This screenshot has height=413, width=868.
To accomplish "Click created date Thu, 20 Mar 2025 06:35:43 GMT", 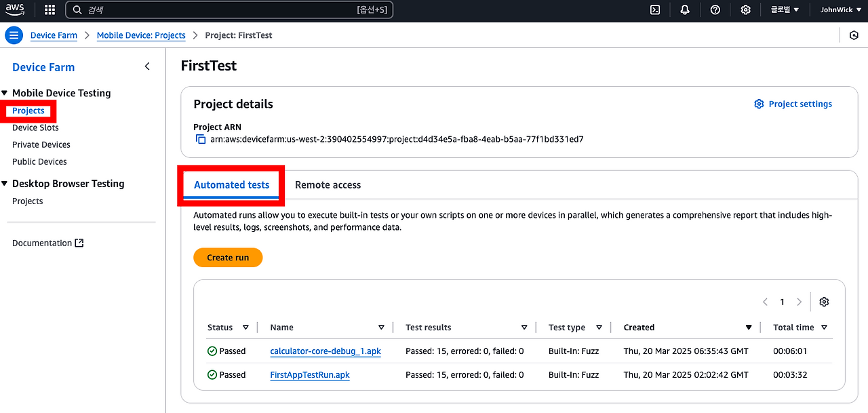I will pyautogui.click(x=686, y=351).
